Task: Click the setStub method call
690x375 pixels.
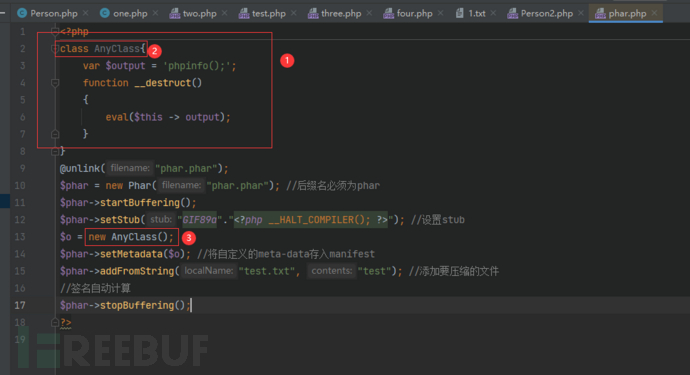Action: [120, 220]
